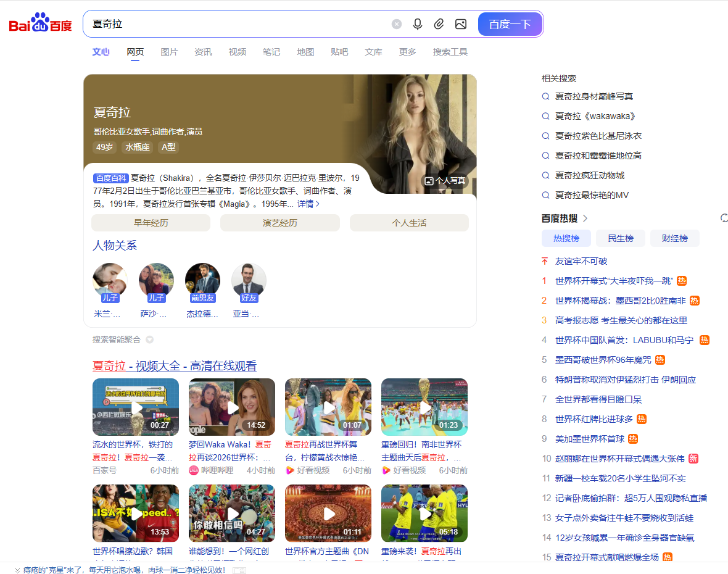Viewport: 728px width, 574px height.
Task: Open the 演艺经历 section
Action: click(280, 223)
